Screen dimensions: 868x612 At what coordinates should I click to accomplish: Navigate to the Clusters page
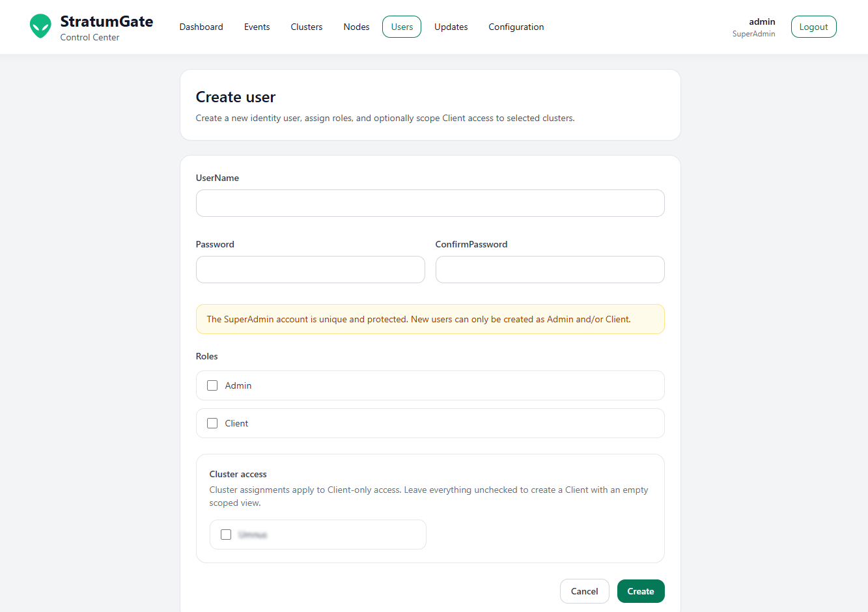(x=307, y=27)
